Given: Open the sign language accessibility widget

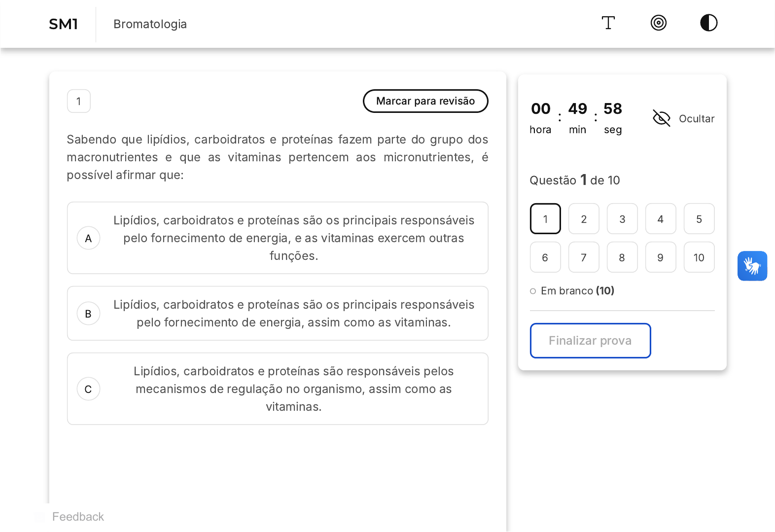Looking at the screenshot, I should click(752, 266).
